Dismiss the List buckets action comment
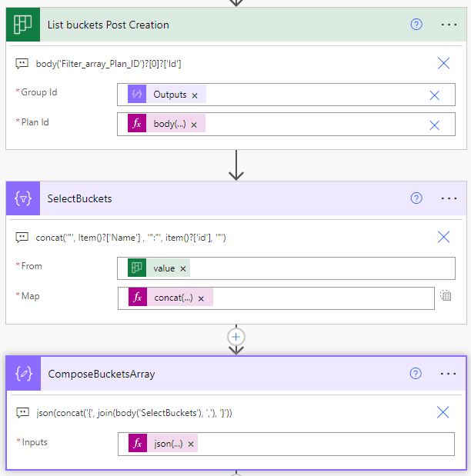The height and width of the screenshot is (476, 471). (443, 63)
